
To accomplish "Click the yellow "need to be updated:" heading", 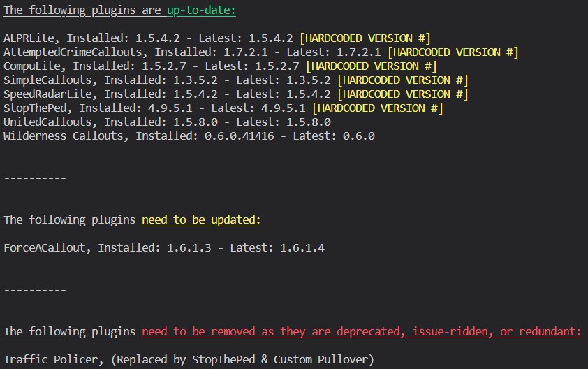I will (201, 220).
